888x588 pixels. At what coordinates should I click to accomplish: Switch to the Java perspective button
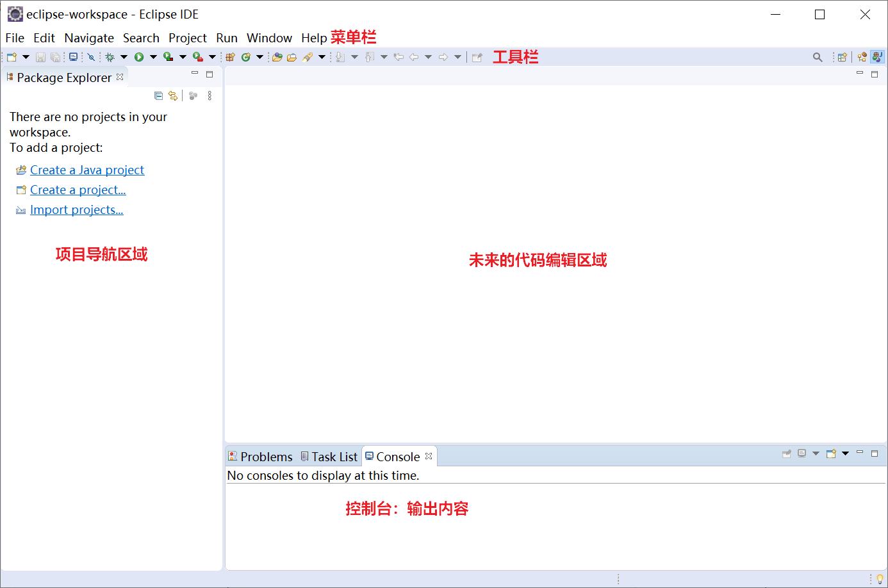point(877,57)
